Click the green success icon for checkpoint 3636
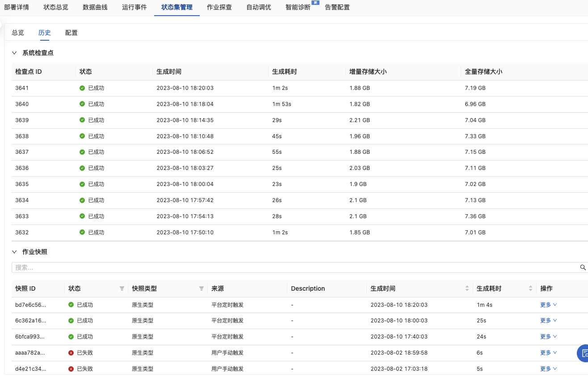Image resolution: width=588 pixels, height=377 pixels. (82, 168)
